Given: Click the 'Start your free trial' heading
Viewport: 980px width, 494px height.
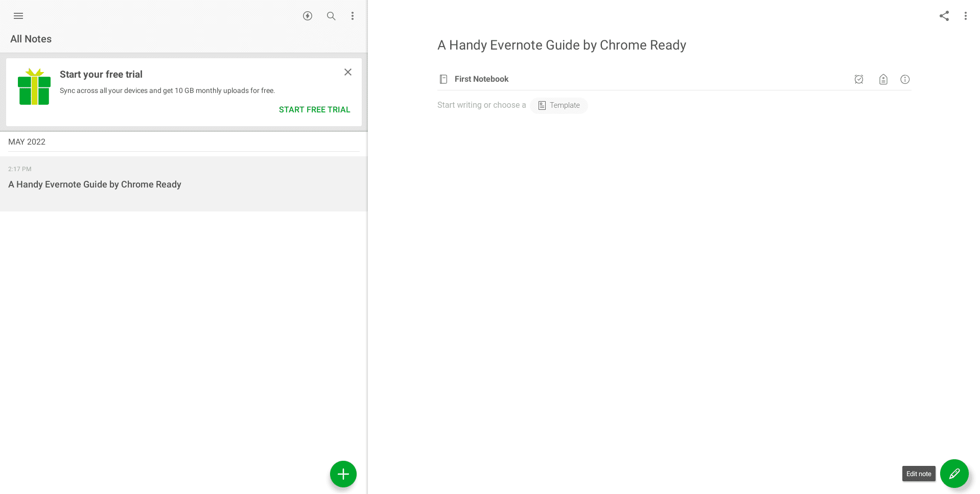Looking at the screenshot, I should click(x=101, y=74).
